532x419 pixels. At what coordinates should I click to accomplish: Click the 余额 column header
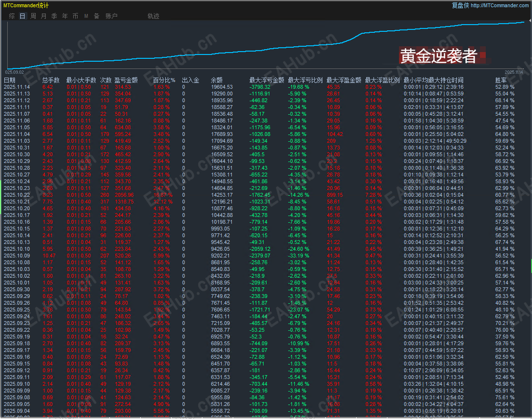click(x=217, y=80)
